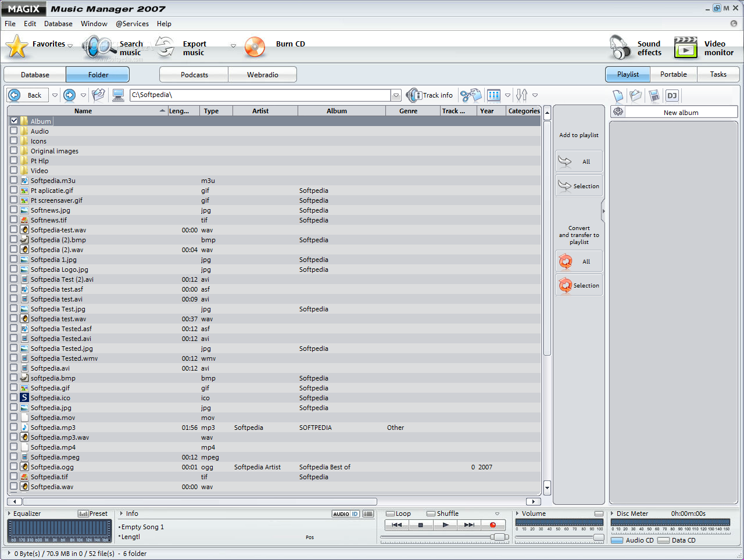Convert and transfer Selection to playlist
The height and width of the screenshot is (560, 744).
click(x=579, y=285)
